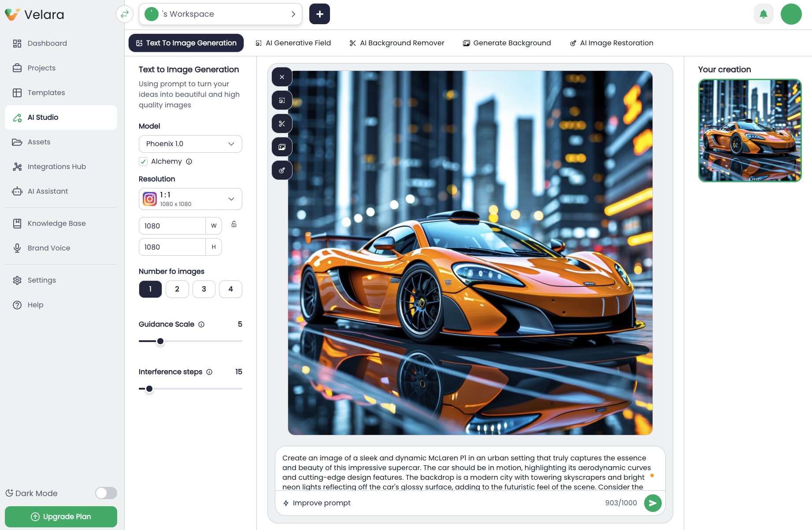Click the sidebar collapse swap icon
812x530 pixels.
coord(125,14)
